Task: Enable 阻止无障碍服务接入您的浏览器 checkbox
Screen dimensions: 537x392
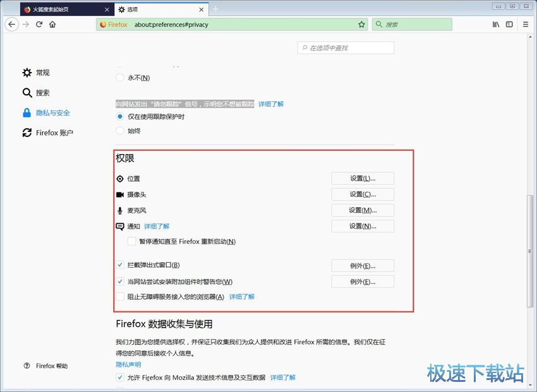Action: pyautogui.click(x=120, y=297)
